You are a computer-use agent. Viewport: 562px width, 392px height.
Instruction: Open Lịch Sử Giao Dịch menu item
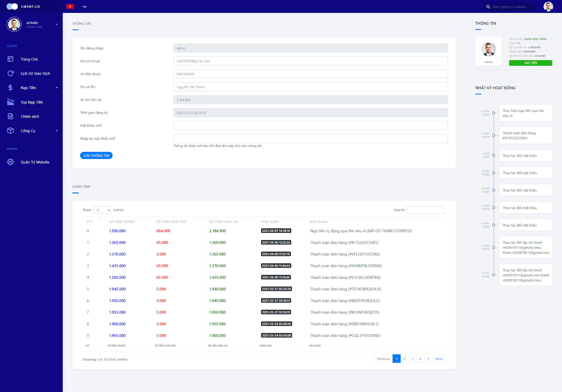(35, 73)
